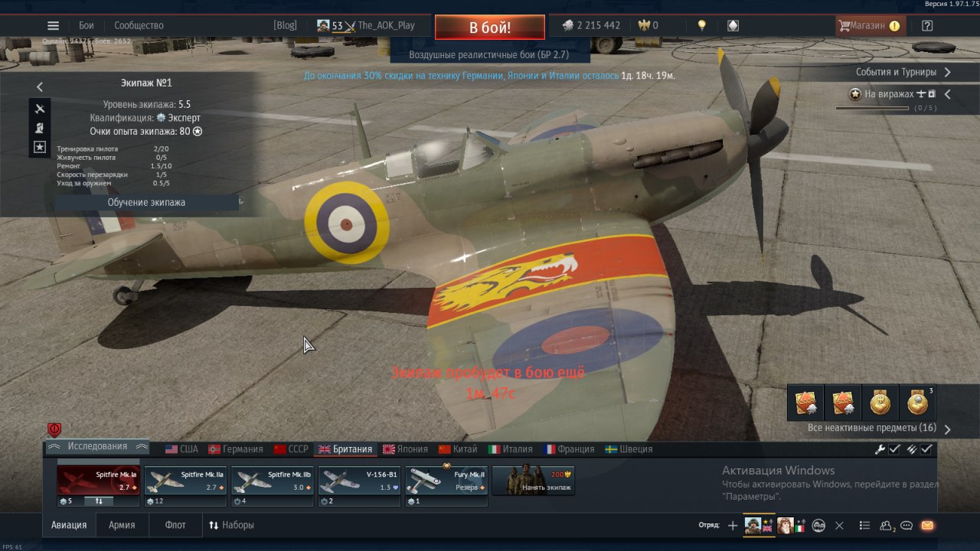Open the Сообщество menu
The image size is (980, 551).
(x=139, y=25)
